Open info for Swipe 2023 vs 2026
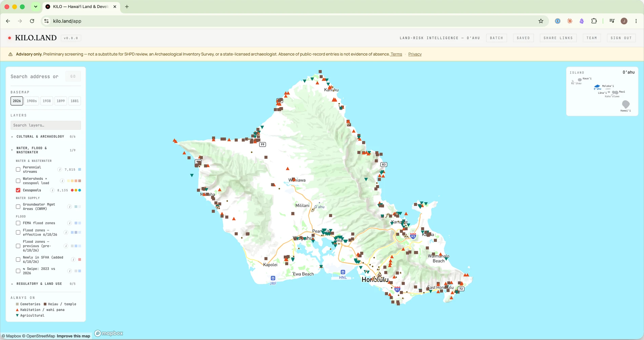 69,271
